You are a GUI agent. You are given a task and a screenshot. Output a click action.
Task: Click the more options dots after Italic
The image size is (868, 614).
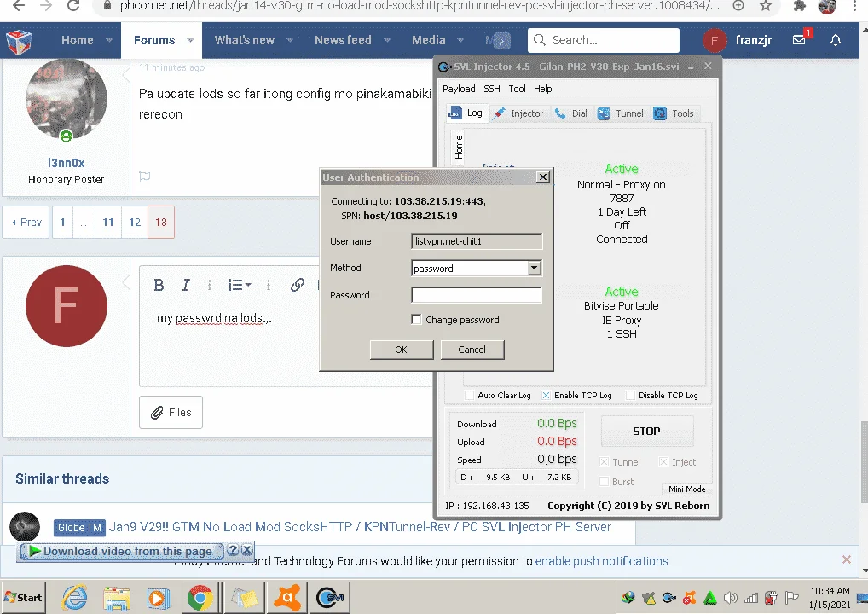click(x=209, y=285)
